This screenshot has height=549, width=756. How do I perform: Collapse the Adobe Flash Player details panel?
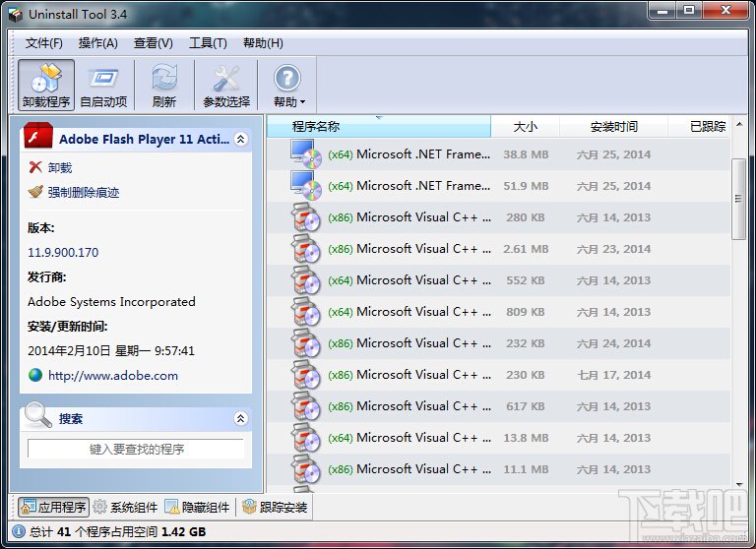240,139
